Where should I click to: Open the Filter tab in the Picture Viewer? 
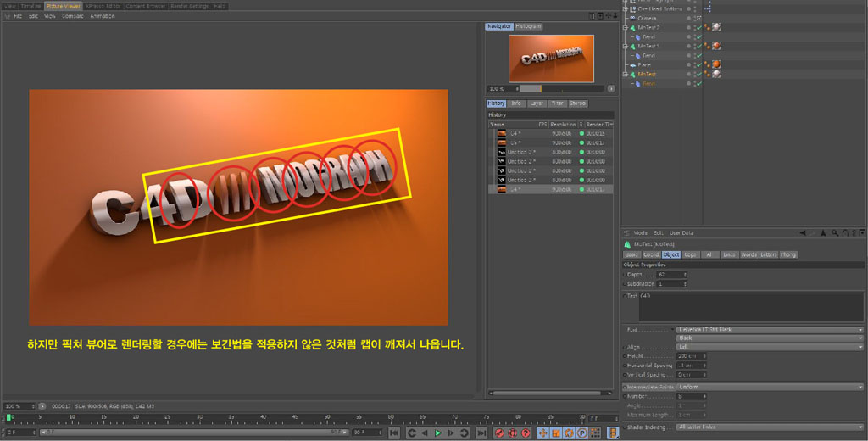click(557, 103)
